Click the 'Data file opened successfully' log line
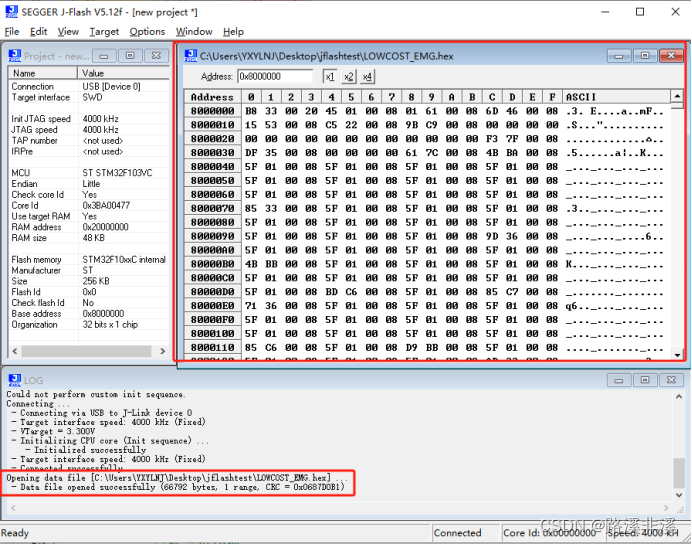Viewport: 692px width, 544px height. click(178, 487)
